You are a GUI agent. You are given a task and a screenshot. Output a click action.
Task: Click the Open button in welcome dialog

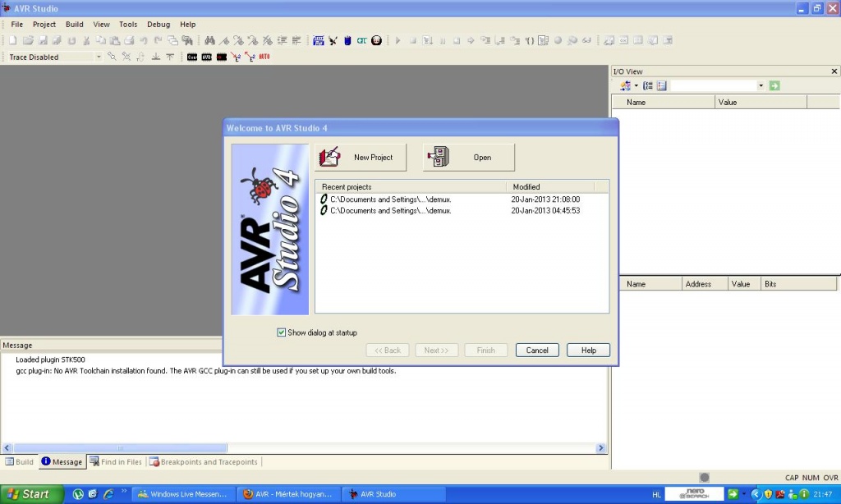[x=469, y=157]
